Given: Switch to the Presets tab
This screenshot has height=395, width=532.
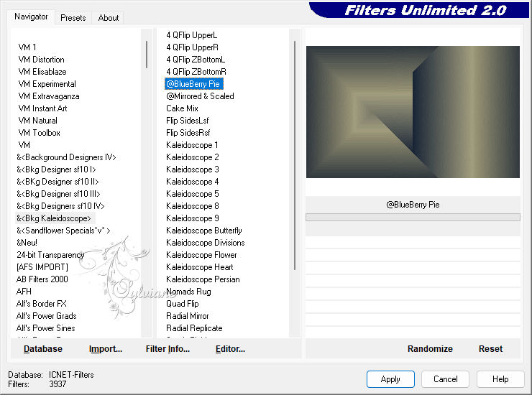Looking at the screenshot, I should click(x=73, y=18).
